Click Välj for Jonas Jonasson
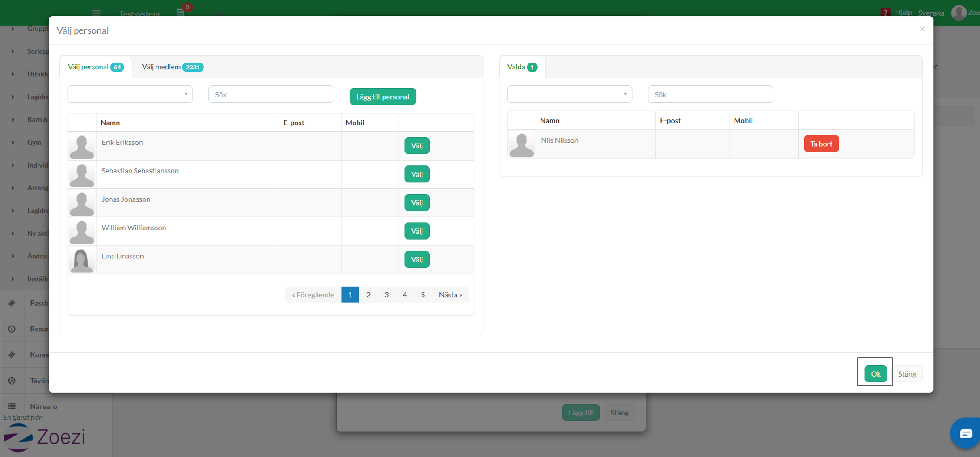 [417, 203]
